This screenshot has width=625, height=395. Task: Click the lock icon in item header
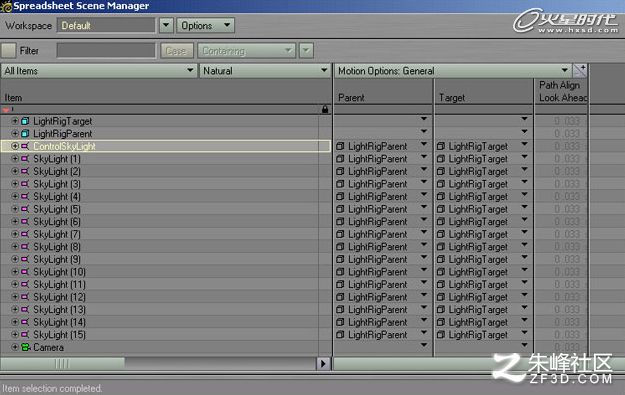[325, 109]
